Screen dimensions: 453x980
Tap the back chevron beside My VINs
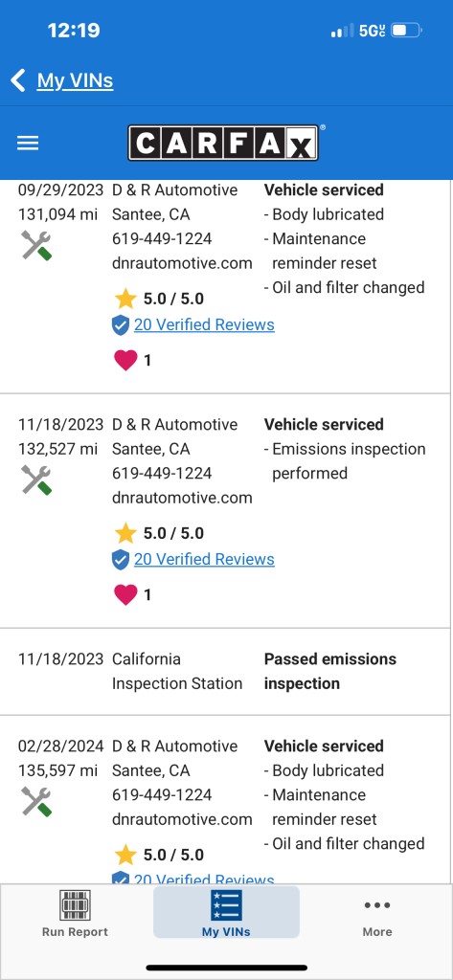pyautogui.click(x=18, y=80)
